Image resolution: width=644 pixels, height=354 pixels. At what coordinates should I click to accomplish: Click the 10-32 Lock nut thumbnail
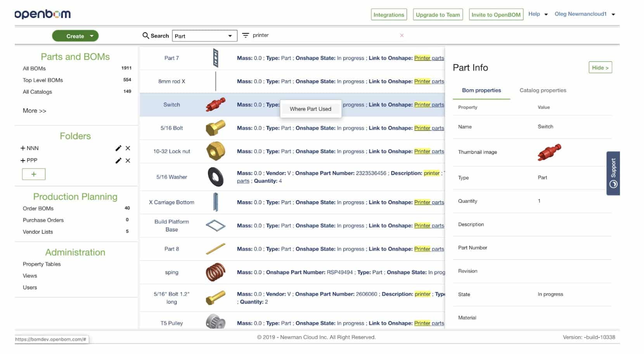(x=216, y=151)
